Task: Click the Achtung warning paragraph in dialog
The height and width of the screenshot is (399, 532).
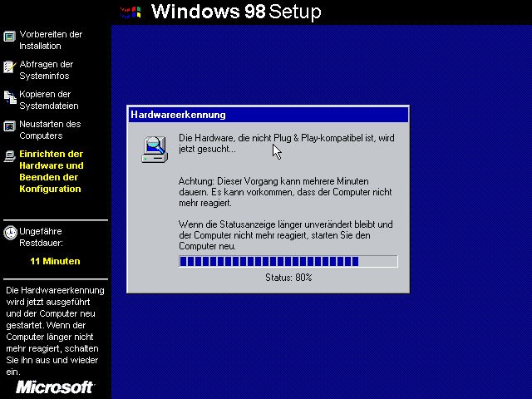Action: (273, 192)
